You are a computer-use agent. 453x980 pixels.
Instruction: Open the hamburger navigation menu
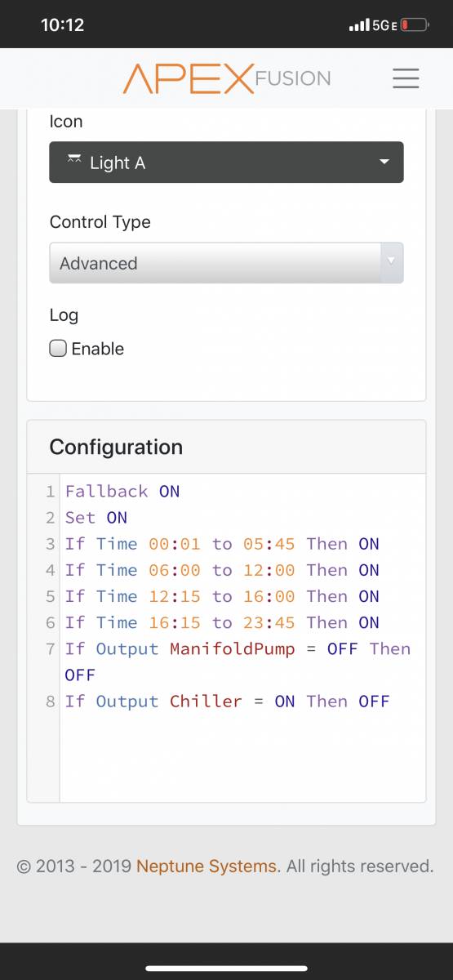coord(406,78)
